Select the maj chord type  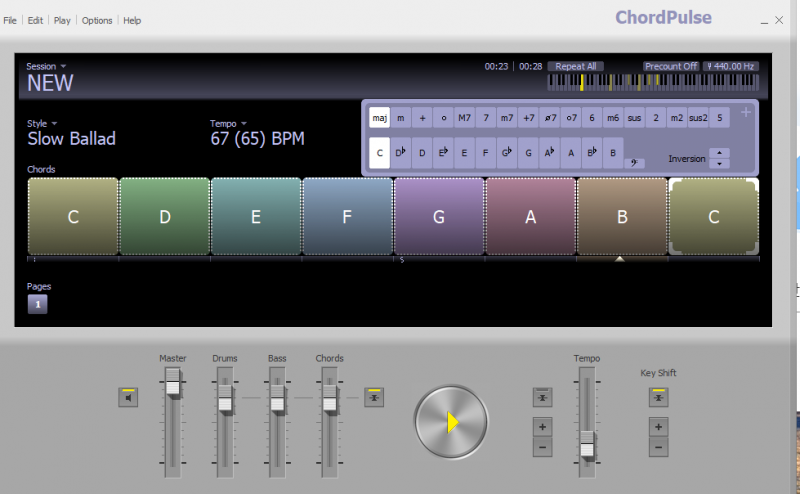pos(380,118)
